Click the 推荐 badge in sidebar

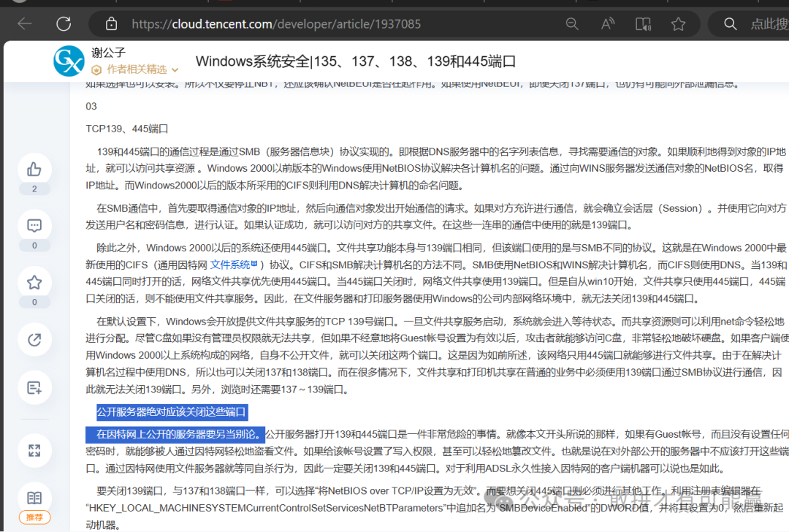click(34, 517)
